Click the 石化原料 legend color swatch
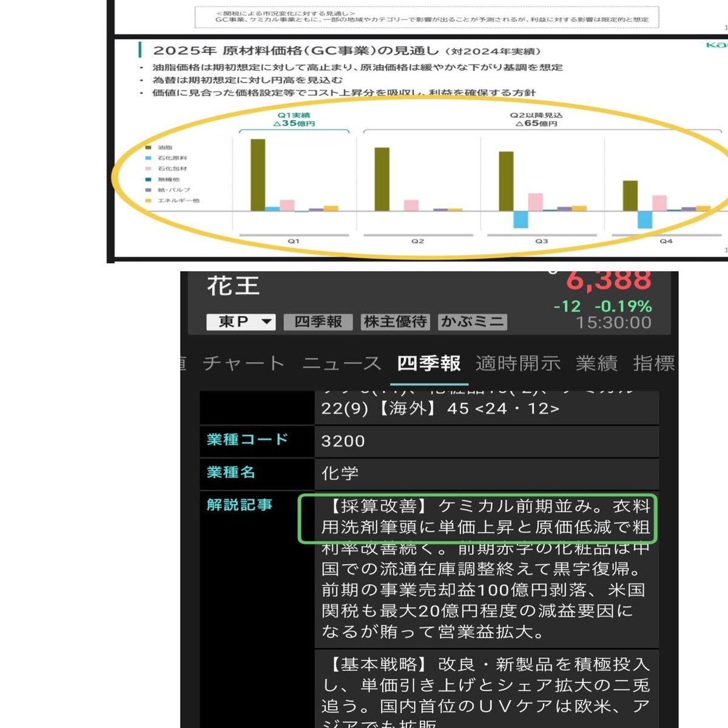 pyautogui.click(x=148, y=158)
